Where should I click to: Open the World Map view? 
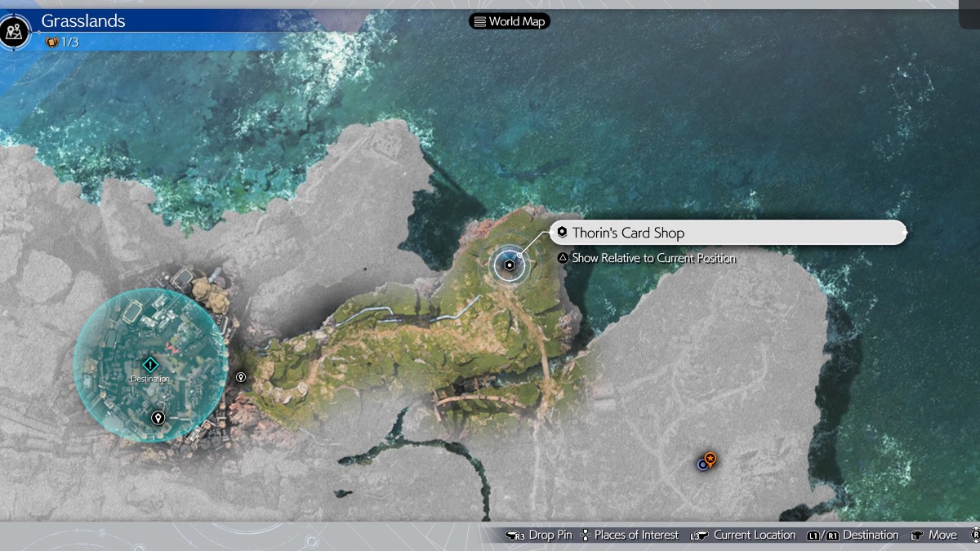[510, 21]
